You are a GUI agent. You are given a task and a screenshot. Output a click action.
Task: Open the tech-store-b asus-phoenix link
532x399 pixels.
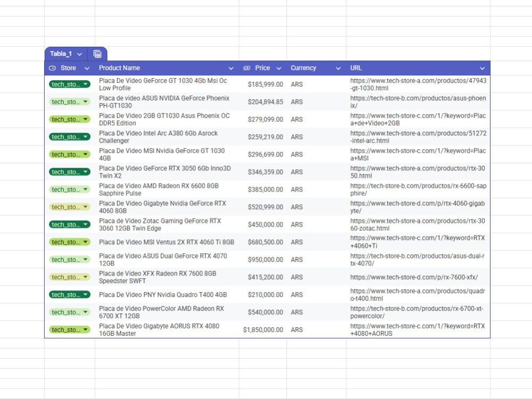tap(418, 102)
